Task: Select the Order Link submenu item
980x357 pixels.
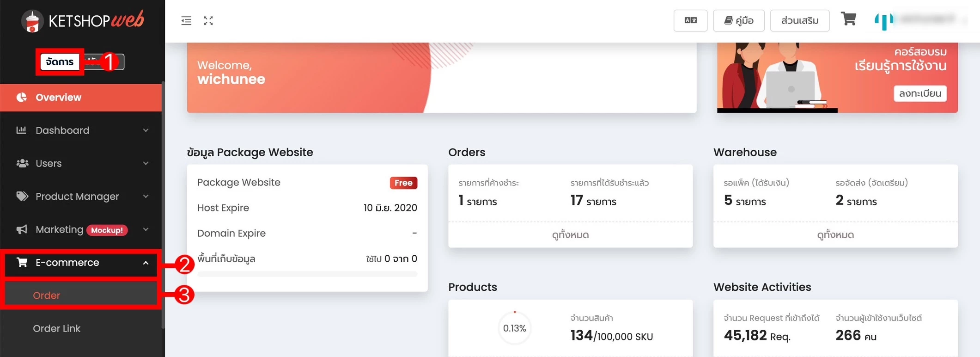Action: tap(56, 328)
